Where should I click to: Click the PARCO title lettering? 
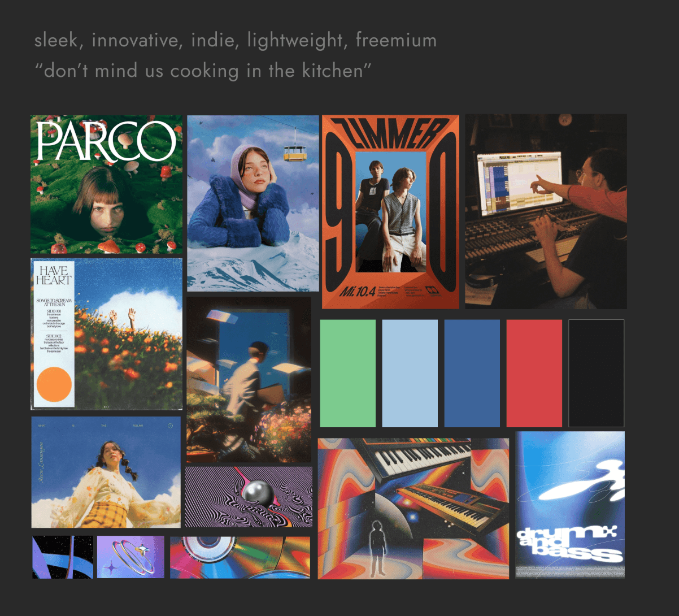107,140
